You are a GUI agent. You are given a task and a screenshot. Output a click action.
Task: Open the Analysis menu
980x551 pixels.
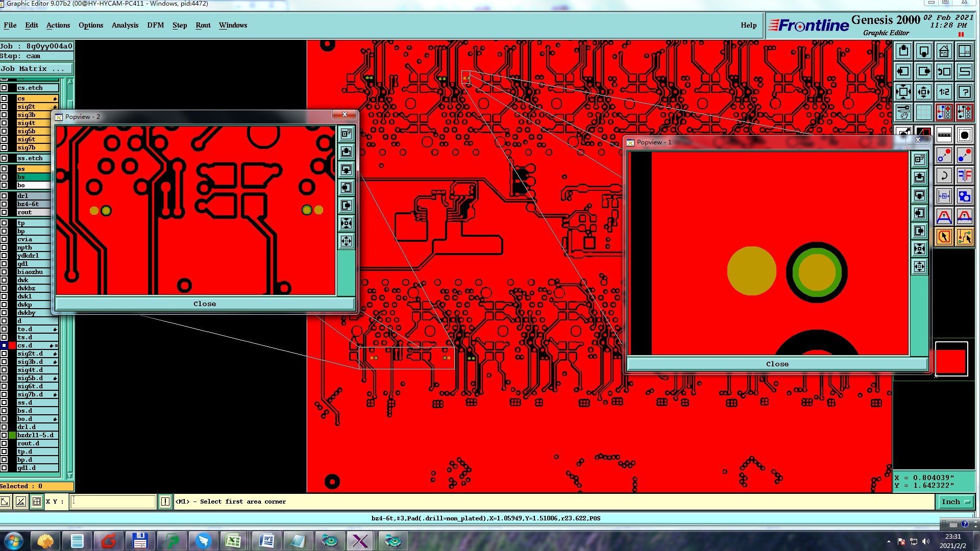point(125,25)
